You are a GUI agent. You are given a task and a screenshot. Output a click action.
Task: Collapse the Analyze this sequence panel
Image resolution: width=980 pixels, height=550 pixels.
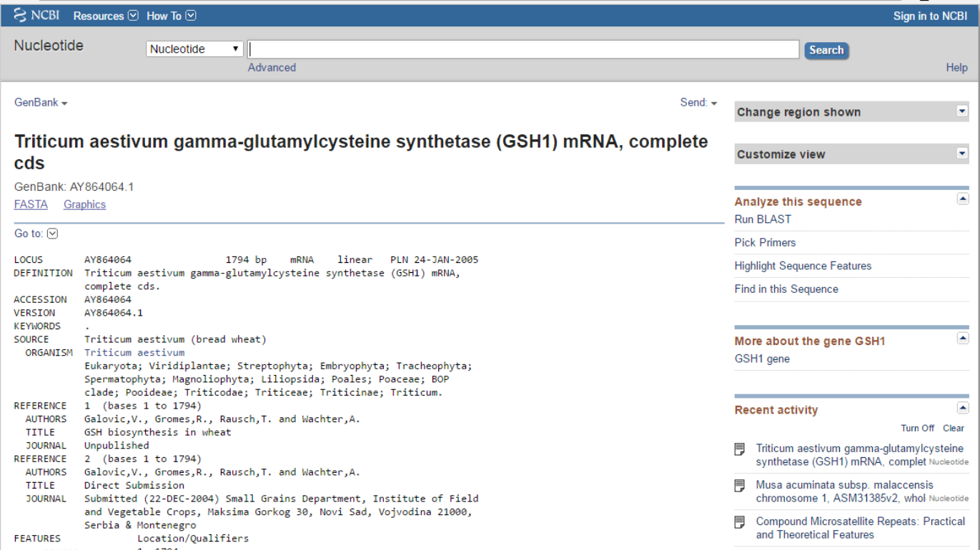(962, 199)
